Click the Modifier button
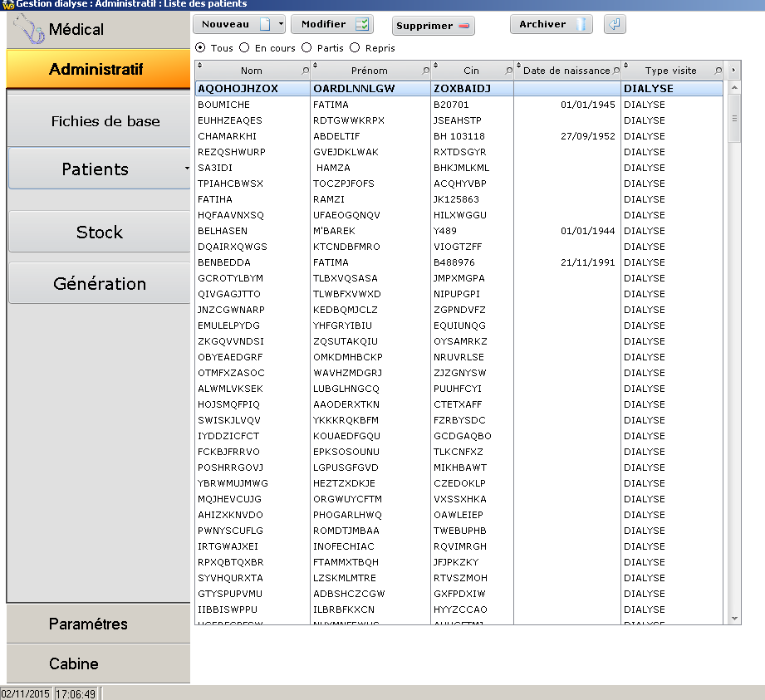 pos(332,25)
